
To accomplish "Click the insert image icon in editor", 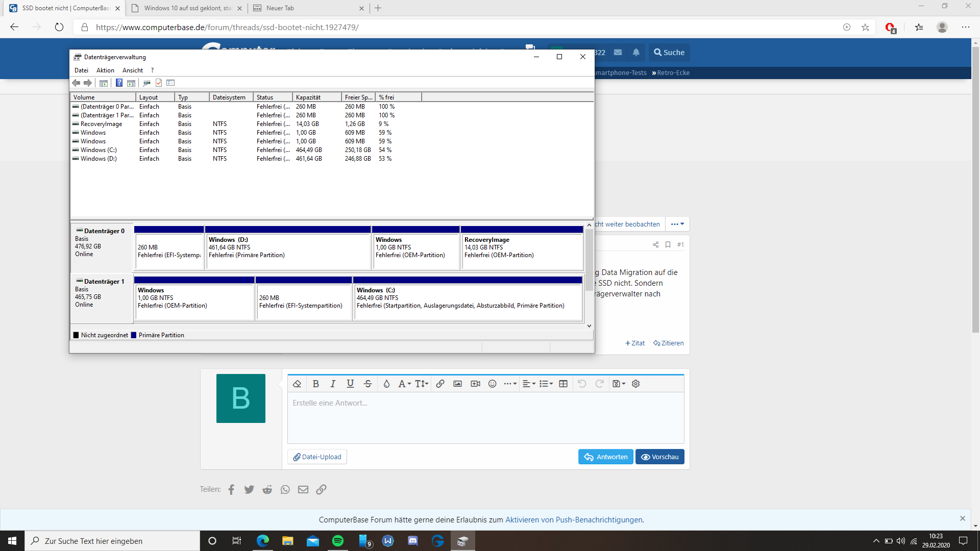I will [x=457, y=384].
